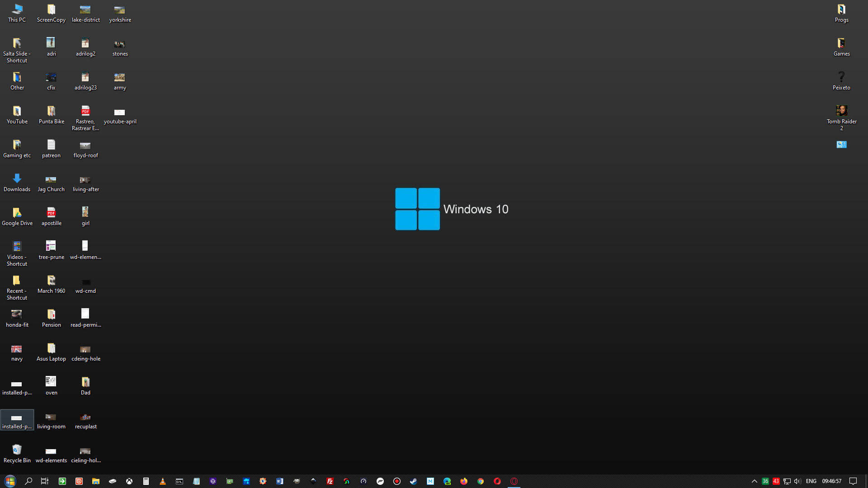Select the Videos shortcut icon
Image resolution: width=868 pixels, height=488 pixels.
[17, 253]
